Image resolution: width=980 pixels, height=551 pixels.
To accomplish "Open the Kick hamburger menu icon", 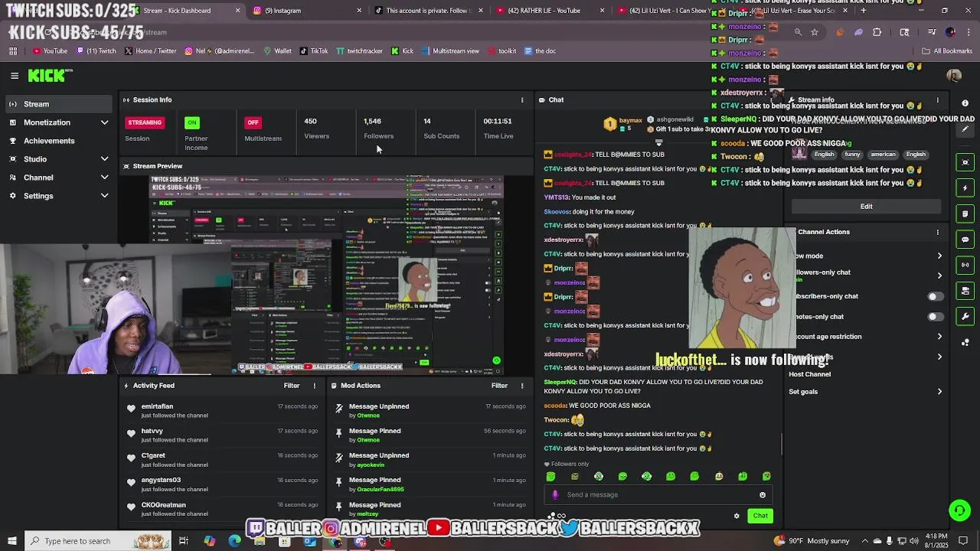I will click(x=15, y=76).
